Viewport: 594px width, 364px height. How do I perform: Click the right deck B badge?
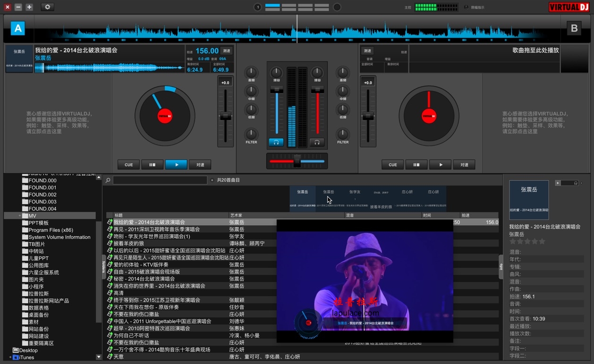[574, 28]
